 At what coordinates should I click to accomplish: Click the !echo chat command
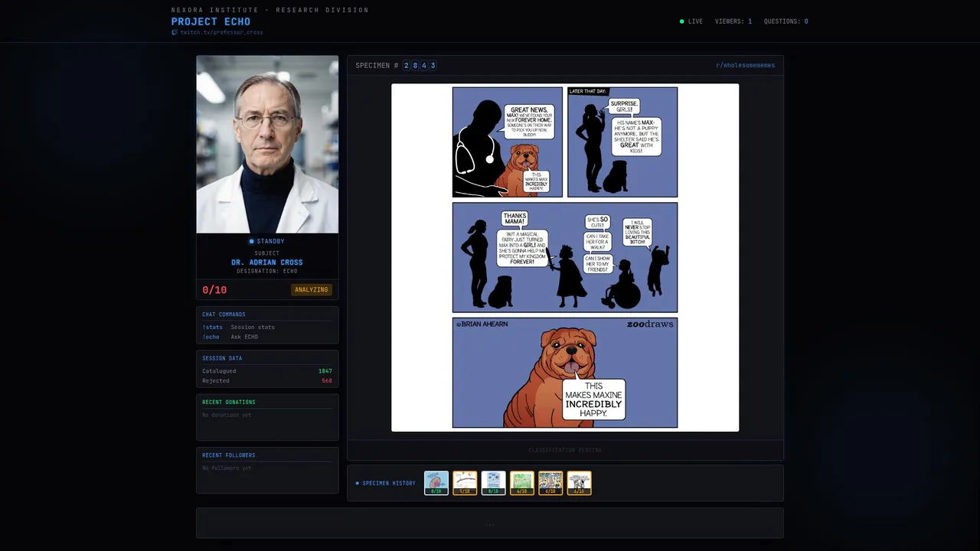pos(211,337)
